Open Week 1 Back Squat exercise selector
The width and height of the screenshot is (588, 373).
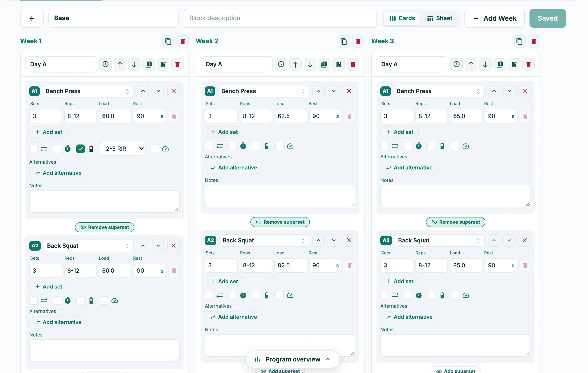(x=89, y=246)
